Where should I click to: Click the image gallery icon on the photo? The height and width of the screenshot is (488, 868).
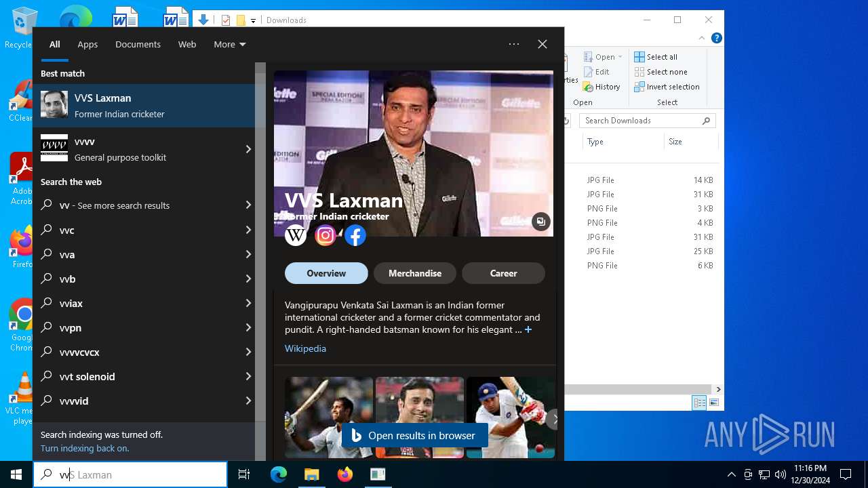540,222
